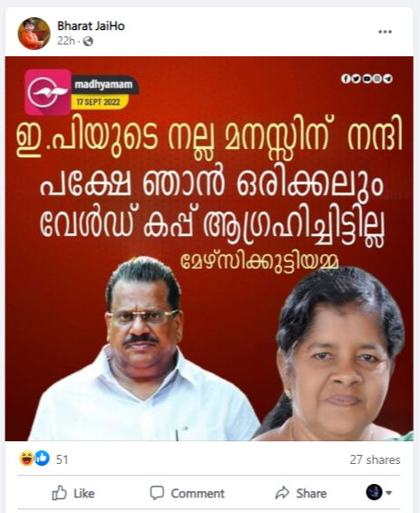
Task: Open the Comment button
Action: 187,493
